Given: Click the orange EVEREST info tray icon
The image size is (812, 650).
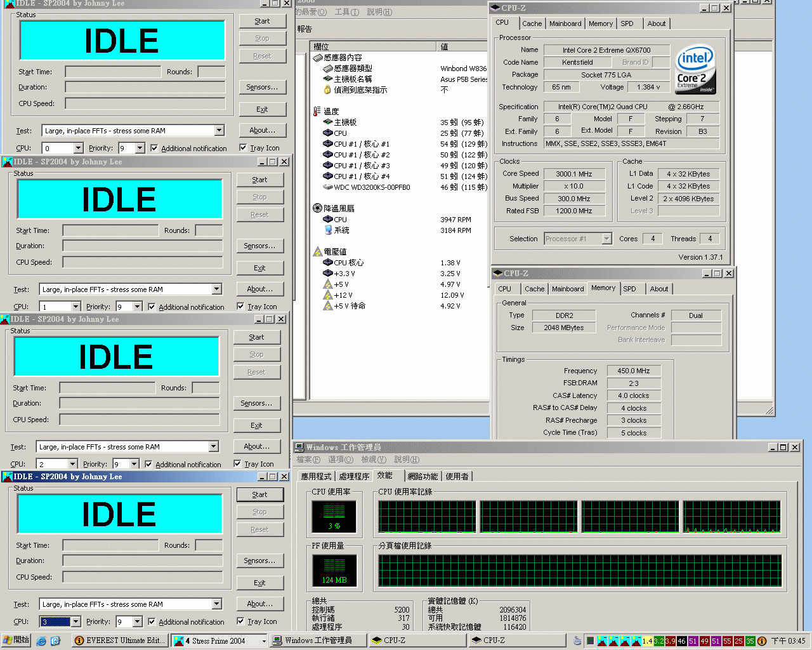Looking at the screenshot, I should coord(762,641).
